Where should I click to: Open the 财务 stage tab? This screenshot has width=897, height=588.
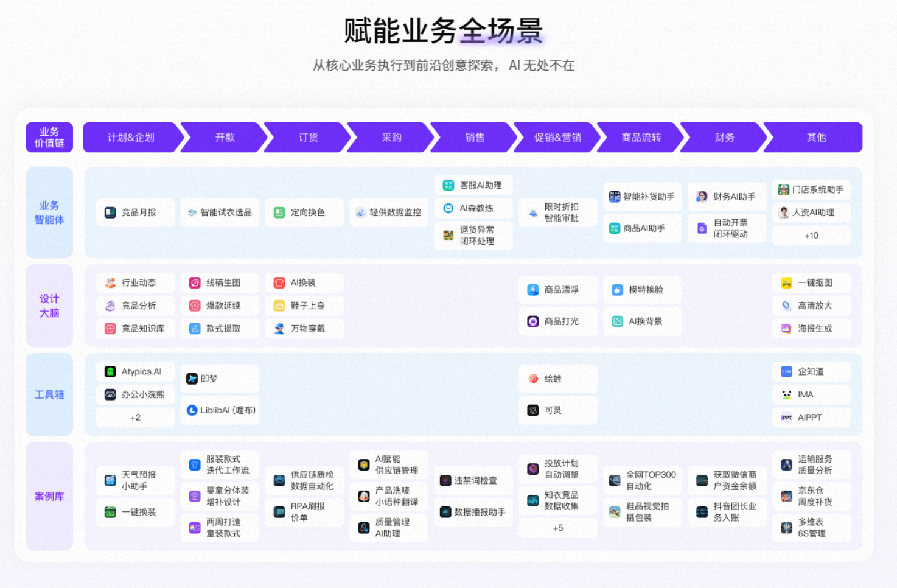pyautogui.click(x=724, y=138)
